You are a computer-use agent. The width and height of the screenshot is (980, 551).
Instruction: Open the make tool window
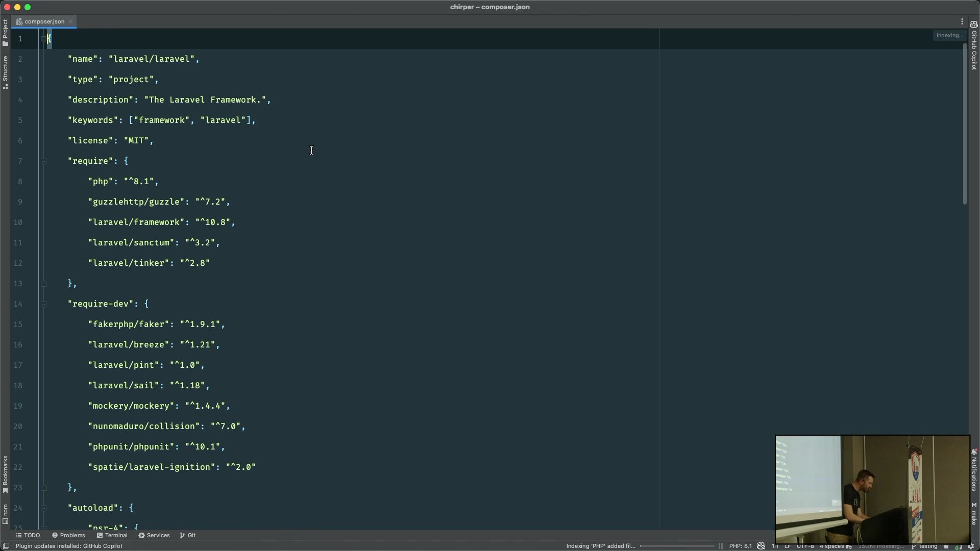(974, 513)
